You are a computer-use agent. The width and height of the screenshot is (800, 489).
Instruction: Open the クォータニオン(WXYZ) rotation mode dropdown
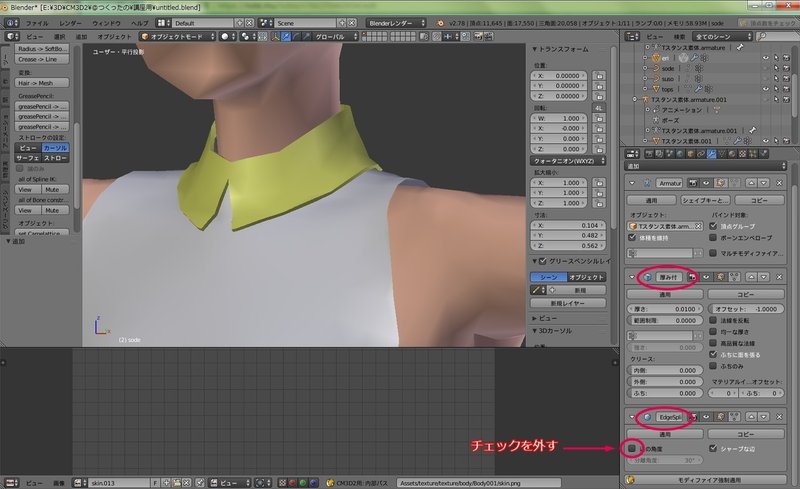tap(567, 161)
